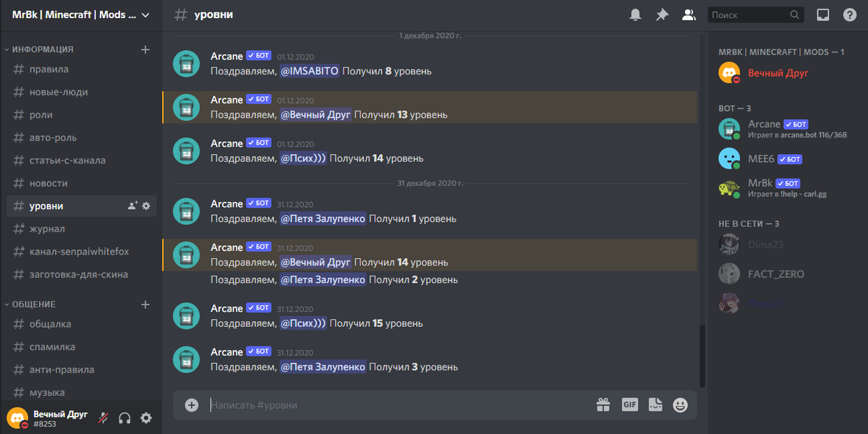Open the новости channel
The image size is (868, 434).
point(81,184)
